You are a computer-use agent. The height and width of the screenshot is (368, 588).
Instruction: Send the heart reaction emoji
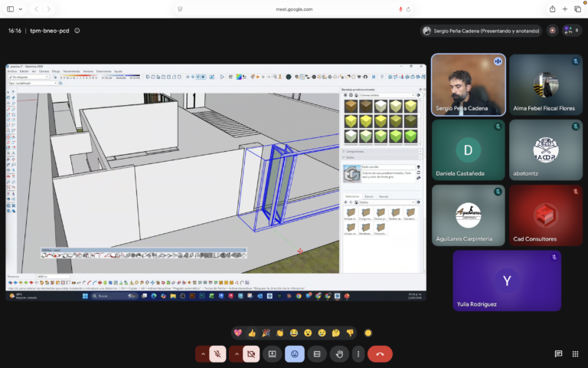[238, 333]
